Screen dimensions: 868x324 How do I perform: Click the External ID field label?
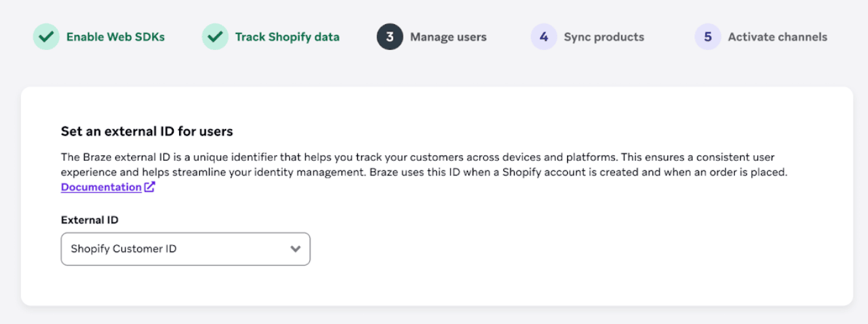[90, 220]
